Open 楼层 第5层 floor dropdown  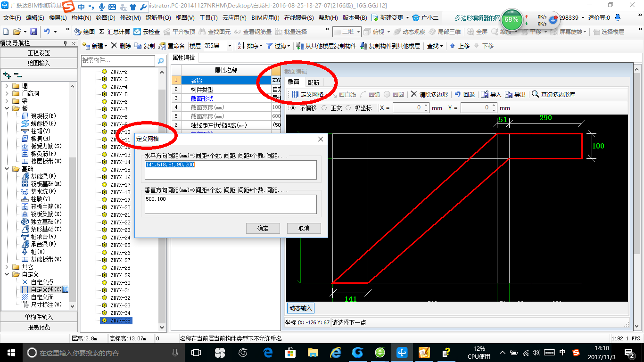(x=230, y=46)
